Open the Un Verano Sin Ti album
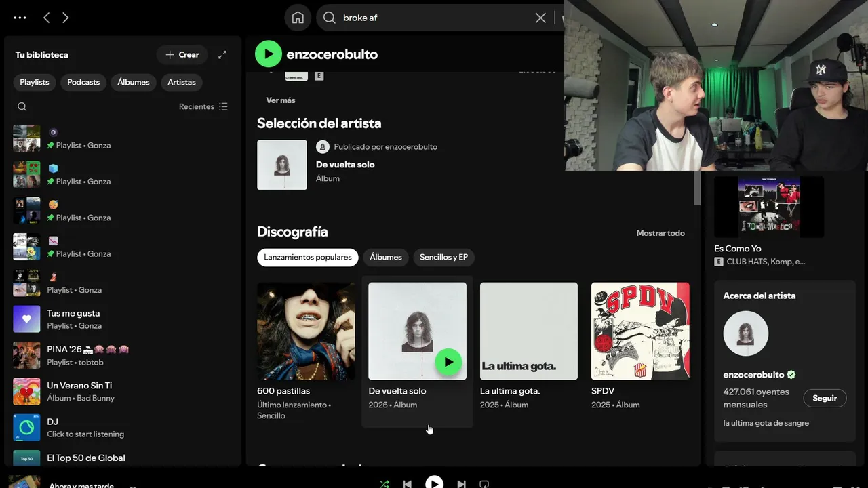The width and height of the screenshot is (868, 488). coord(122,391)
